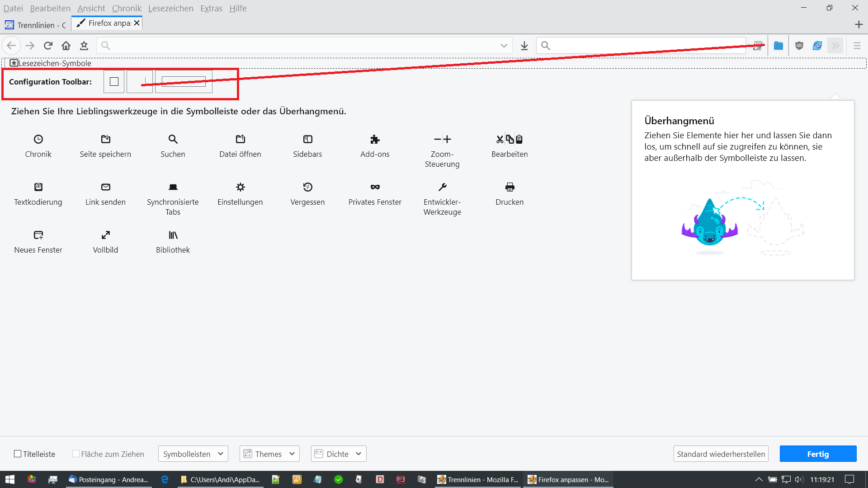868x488 pixels.
Task: Click the Entwickler-Werkzeuge wrench icon
Action: 442,187
